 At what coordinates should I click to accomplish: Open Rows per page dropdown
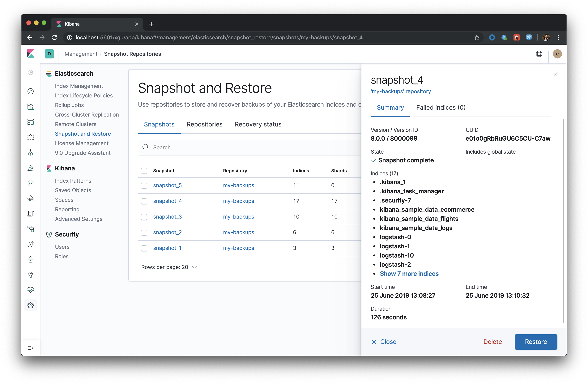coord(169,267)
